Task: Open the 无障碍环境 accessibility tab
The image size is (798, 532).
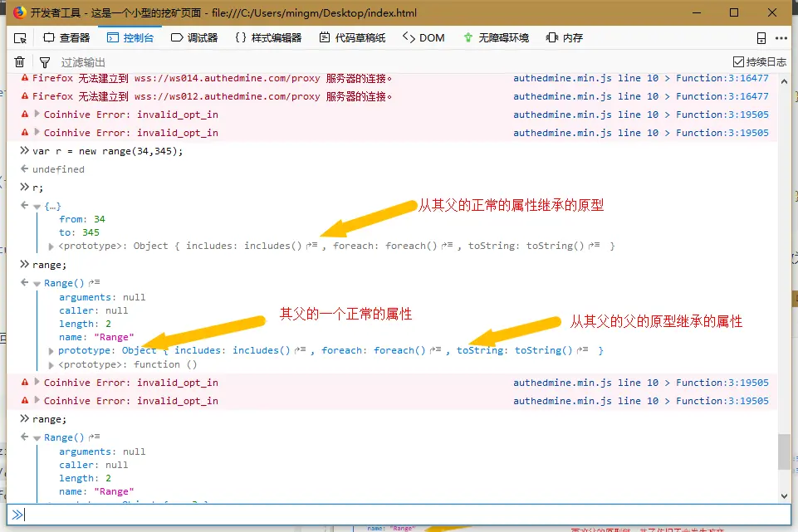Action: click(496, 38)
